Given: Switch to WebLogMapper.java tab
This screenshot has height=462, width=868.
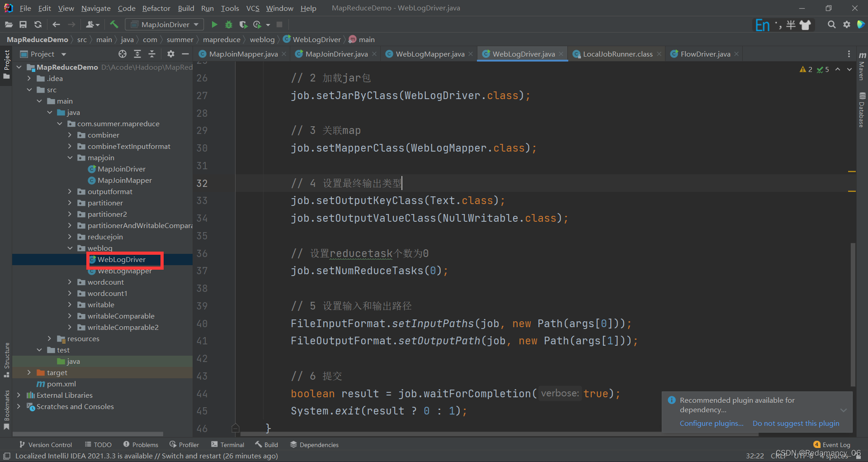Looking at the screenshot, I should pyautogui.click(x=429, y=54).
